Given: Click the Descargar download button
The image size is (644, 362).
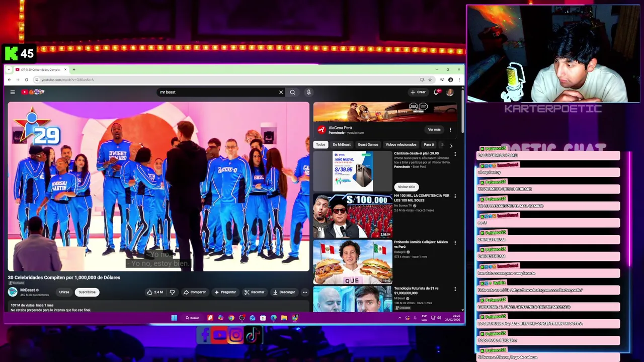Looking at the screenshot, I should coord(284,292).
